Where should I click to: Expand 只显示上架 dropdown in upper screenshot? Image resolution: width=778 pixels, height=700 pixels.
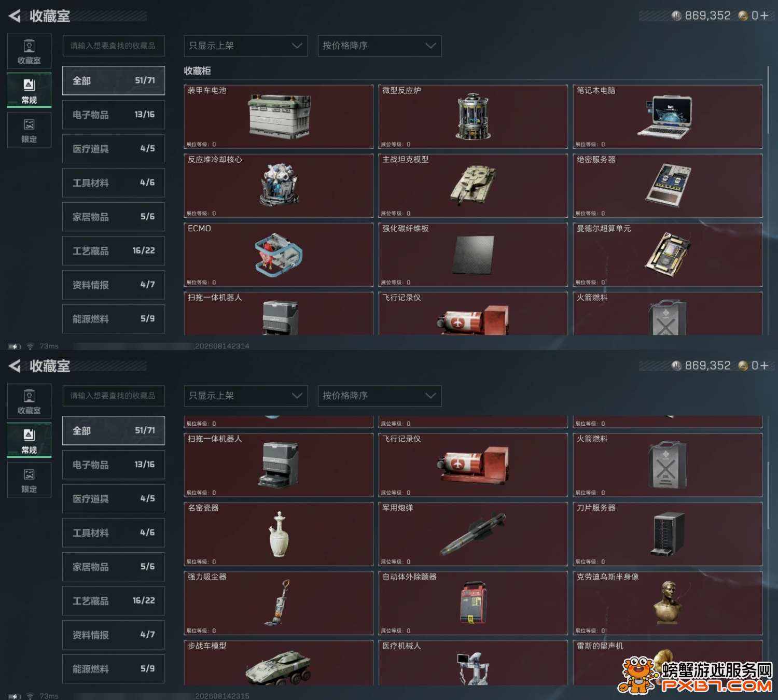pyautogui.click(x=245, y=46)
